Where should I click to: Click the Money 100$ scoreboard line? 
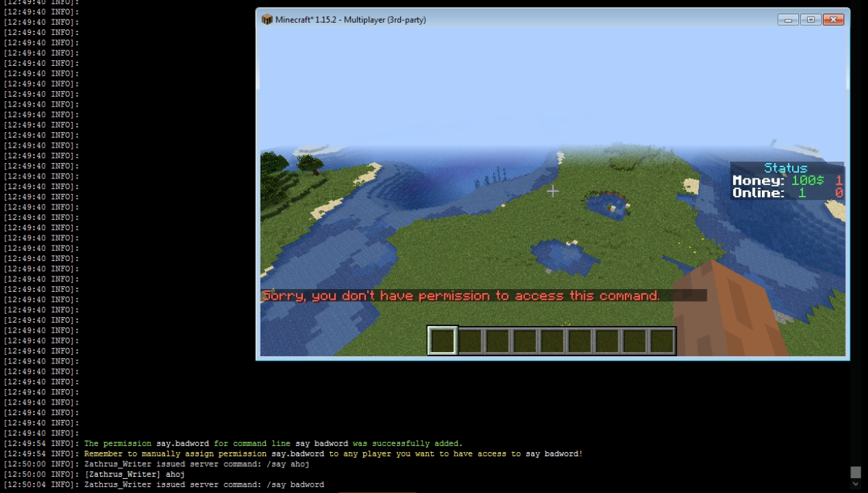[x=779, y=180]
